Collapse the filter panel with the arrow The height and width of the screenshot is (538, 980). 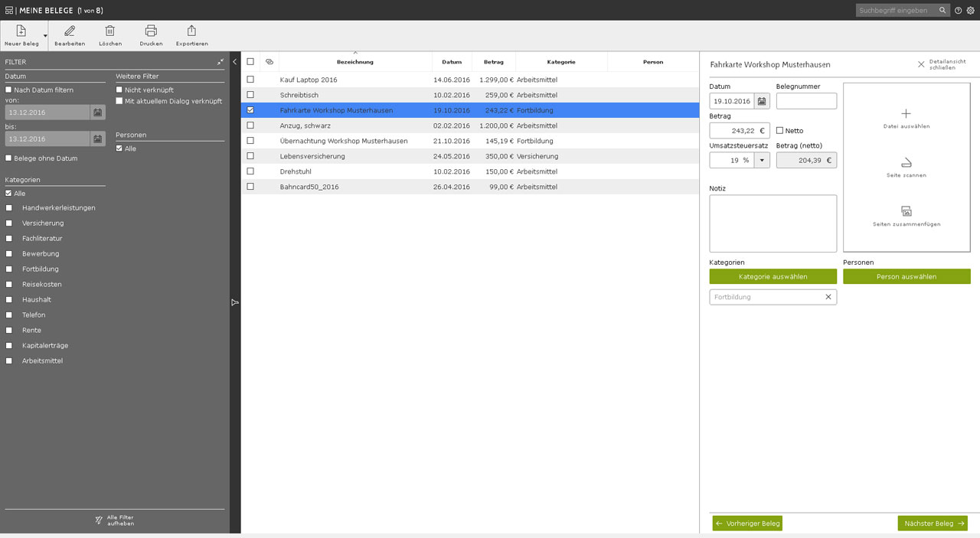click(x=235, y=62)
